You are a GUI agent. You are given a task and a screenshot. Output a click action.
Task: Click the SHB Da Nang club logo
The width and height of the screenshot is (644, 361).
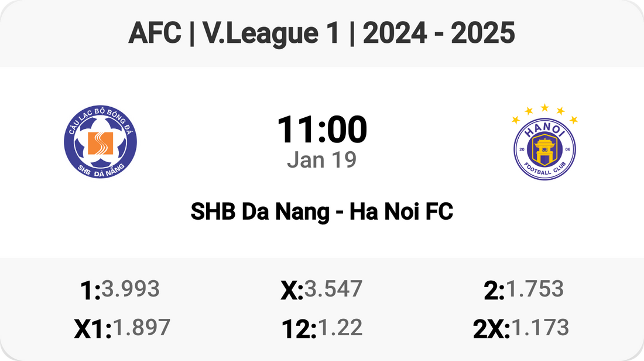tap(100, 142)
